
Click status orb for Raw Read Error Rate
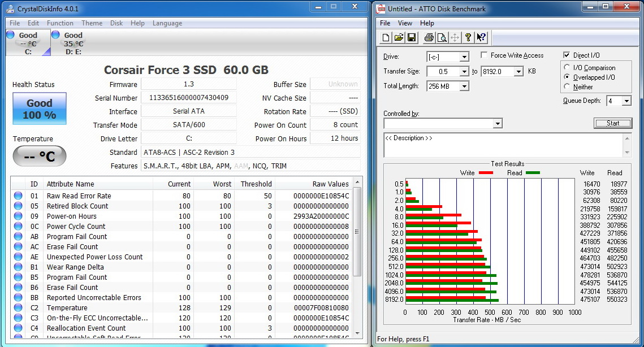[x=18, y=196]
